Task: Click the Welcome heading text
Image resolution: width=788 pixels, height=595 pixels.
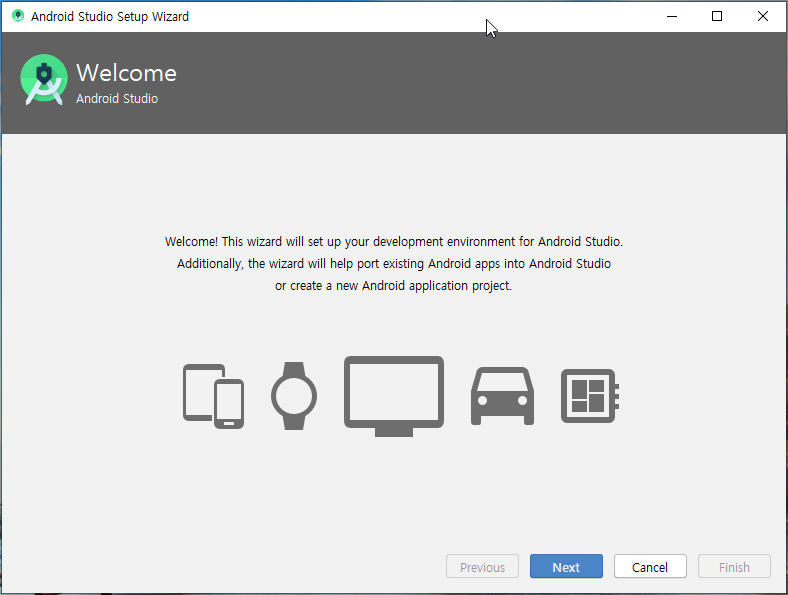Action: (127, 73)
